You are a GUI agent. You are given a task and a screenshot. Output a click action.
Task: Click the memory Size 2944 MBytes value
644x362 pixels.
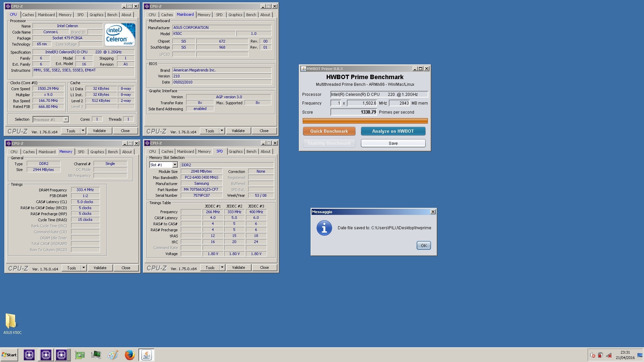coord(44,170)
